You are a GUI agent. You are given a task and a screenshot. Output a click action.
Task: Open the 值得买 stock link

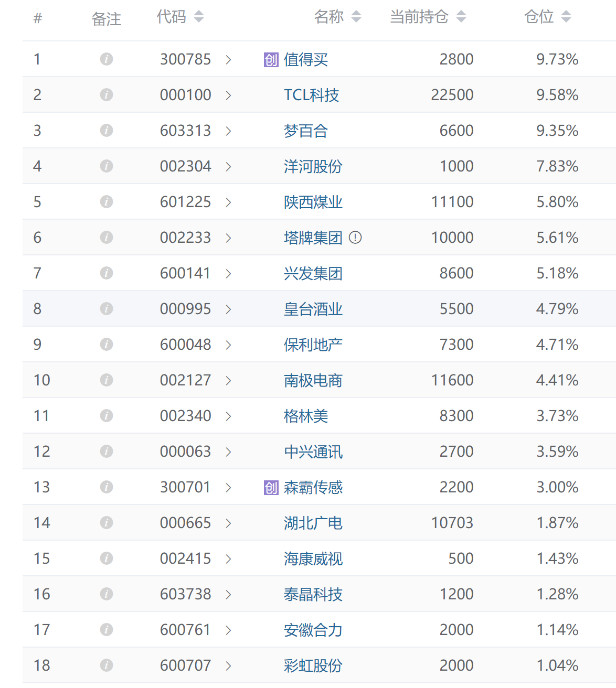pos(306,60)
